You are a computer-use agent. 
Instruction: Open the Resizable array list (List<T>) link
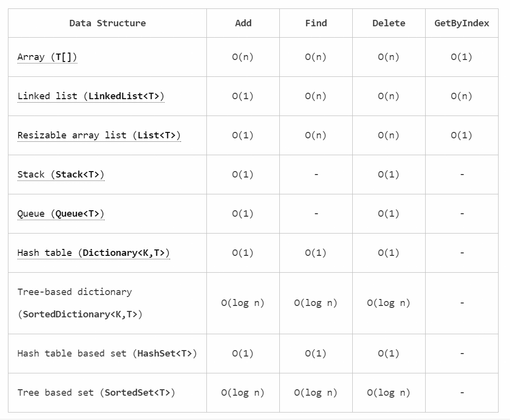point(99,135)
